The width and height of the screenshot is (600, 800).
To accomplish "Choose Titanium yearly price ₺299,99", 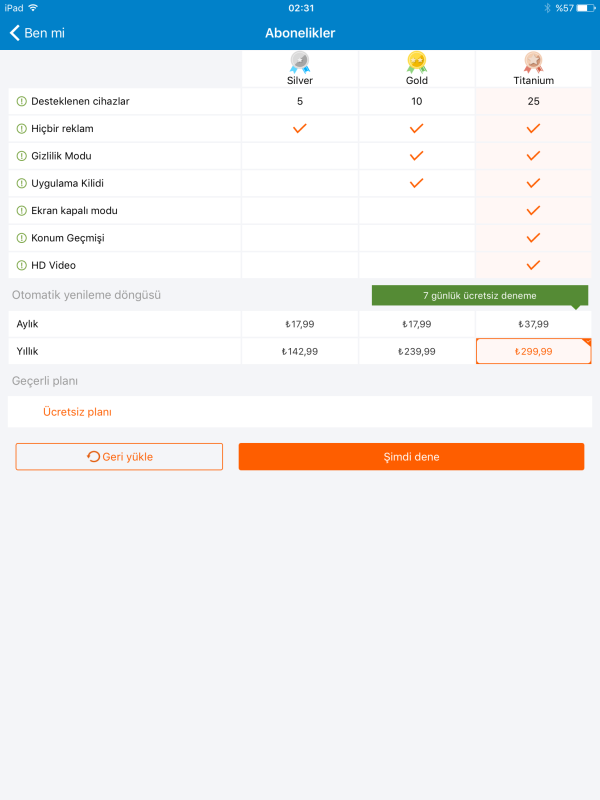I will (x=533, y=351).
